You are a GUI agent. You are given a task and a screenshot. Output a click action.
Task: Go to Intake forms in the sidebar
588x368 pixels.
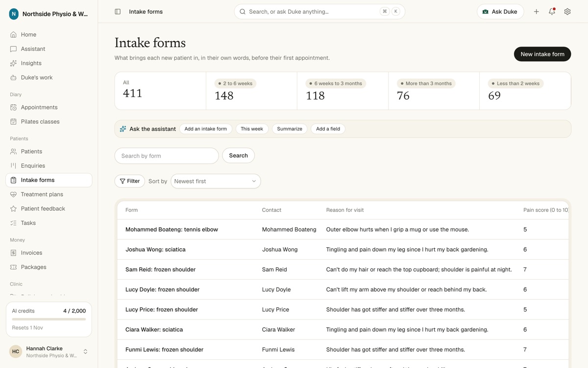49,180
